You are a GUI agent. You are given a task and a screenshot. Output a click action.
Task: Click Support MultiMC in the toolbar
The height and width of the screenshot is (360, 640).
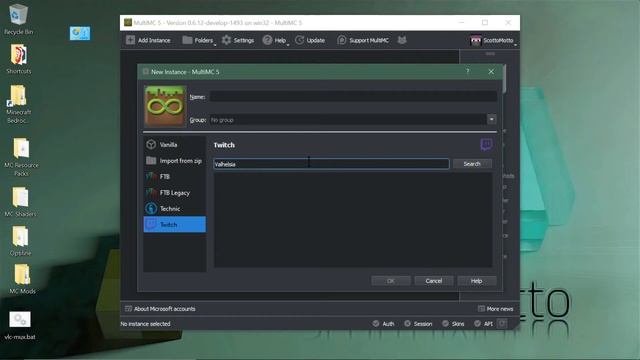(x=363, y=40)
